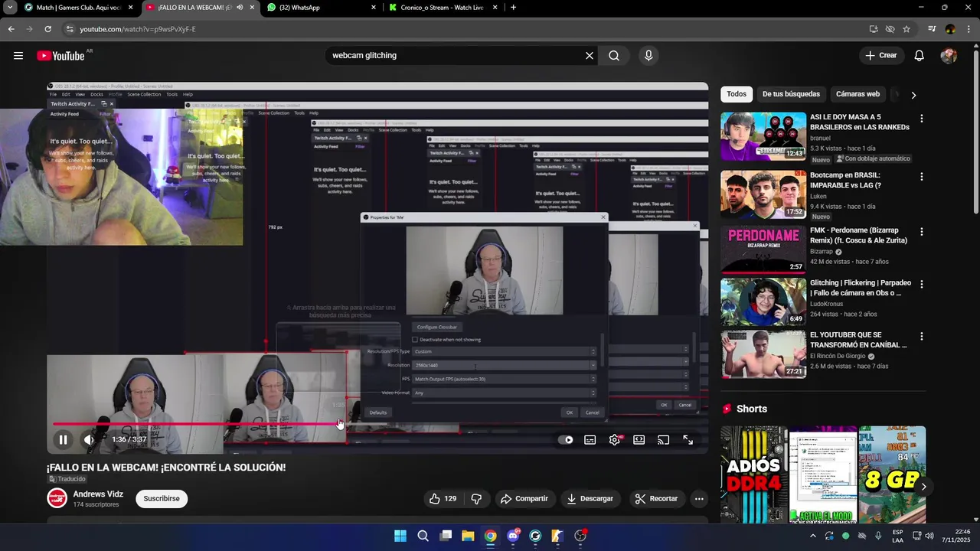Click the Recortar button

click(x=656, y=499)
